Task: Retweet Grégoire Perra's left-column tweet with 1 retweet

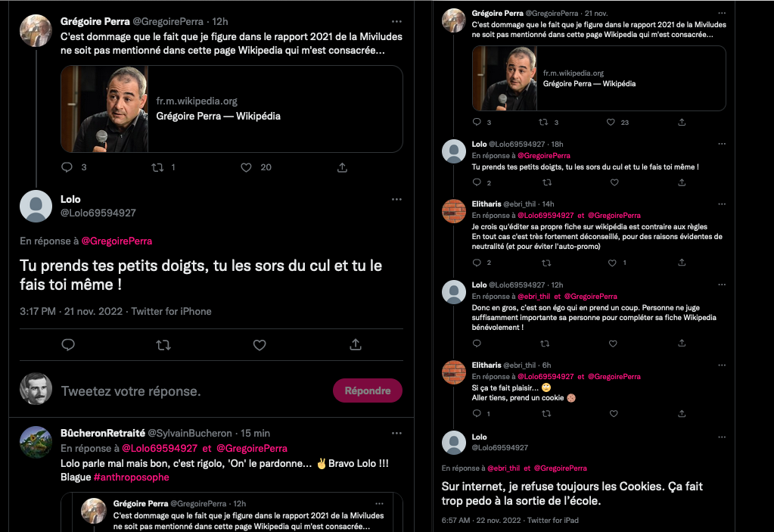Action: click(x=157, y=167)
